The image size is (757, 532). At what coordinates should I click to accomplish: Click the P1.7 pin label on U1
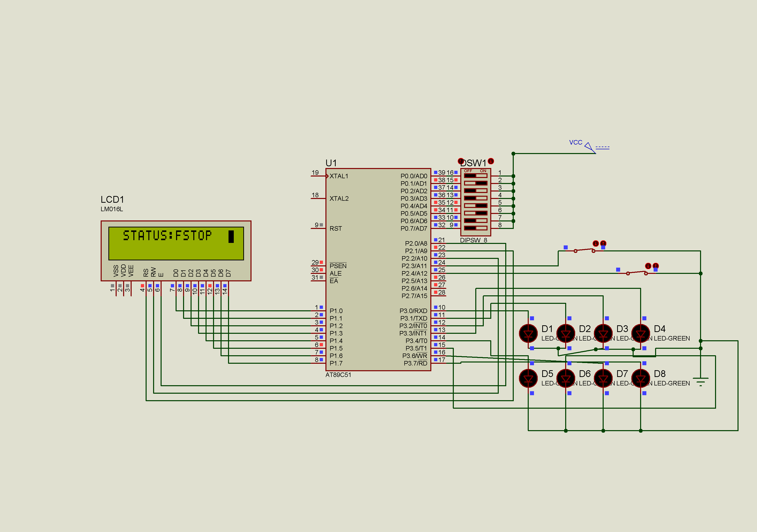tap(336, 363)
